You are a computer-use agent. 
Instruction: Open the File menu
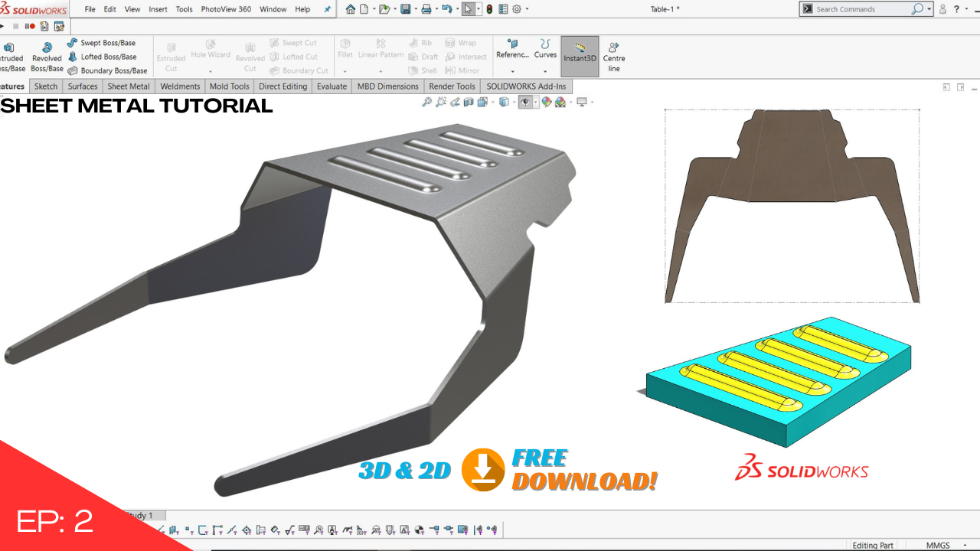click(x=90, y=9)
